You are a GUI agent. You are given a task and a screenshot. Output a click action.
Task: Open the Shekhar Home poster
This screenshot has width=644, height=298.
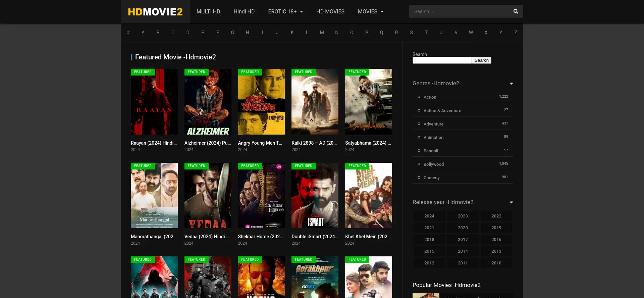[x=261, y=196]
